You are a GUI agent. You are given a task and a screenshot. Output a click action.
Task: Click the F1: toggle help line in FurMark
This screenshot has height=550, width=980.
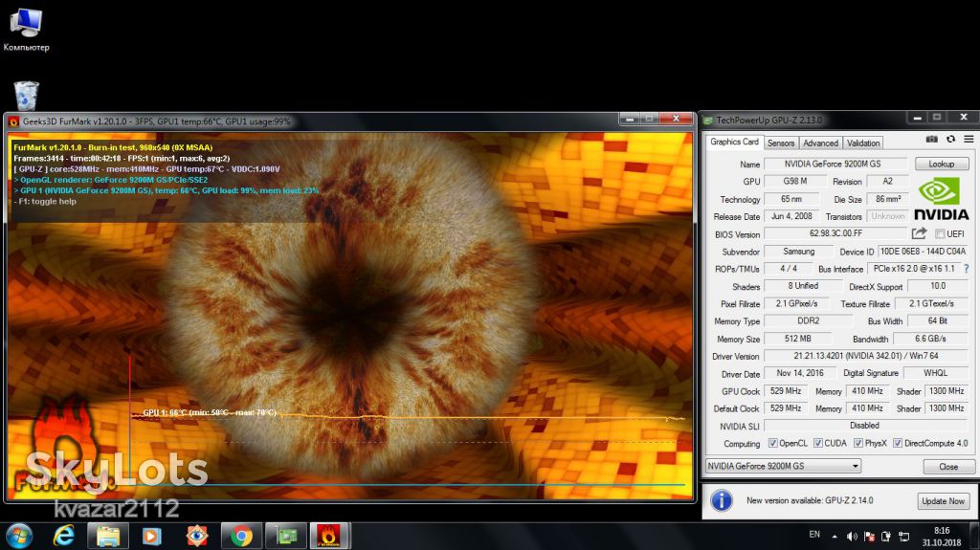pos(45,201)
